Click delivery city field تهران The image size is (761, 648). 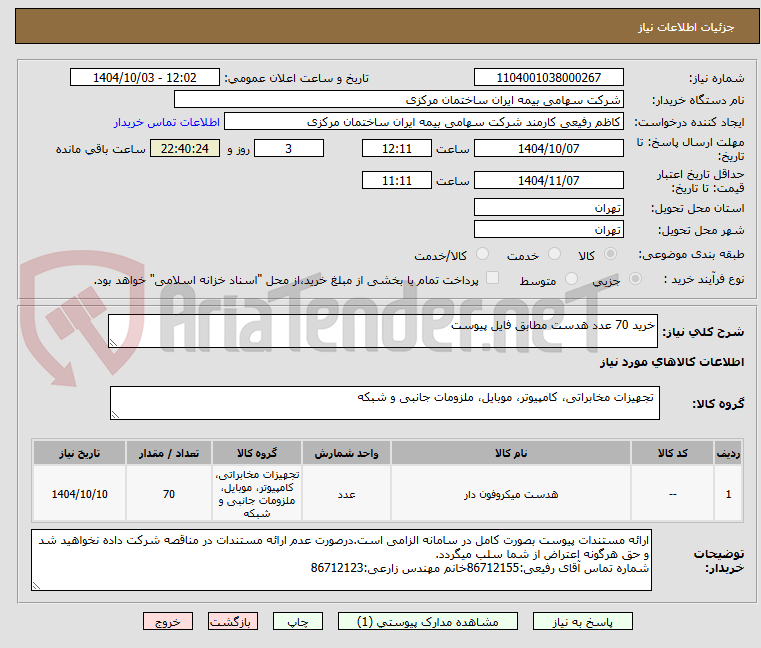coord(549,229)
